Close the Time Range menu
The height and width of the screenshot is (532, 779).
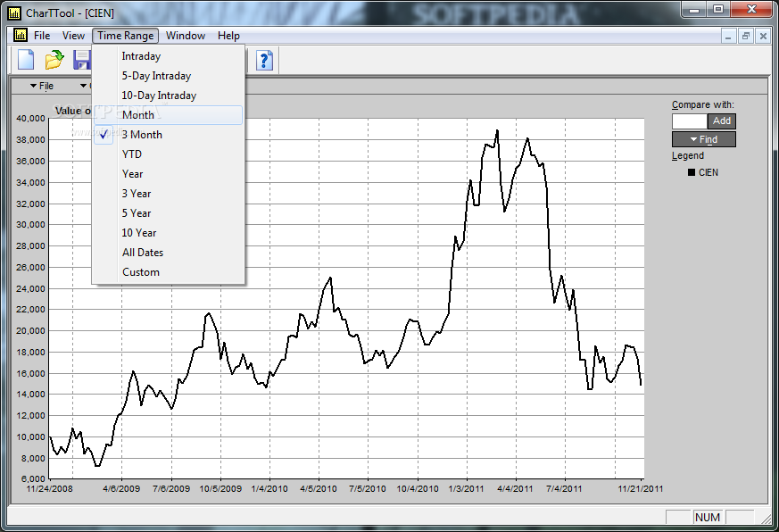pos(126,36)
